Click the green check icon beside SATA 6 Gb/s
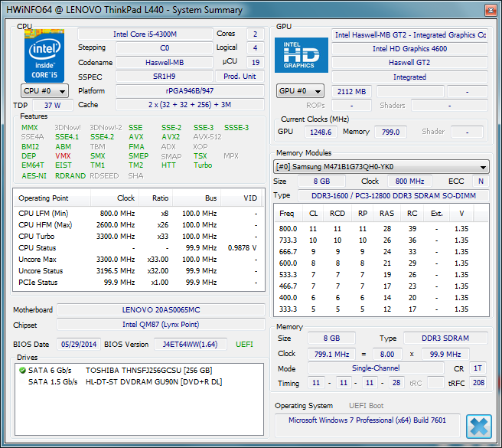The height and width of the screenshot is (448, 502). point(21,370)
